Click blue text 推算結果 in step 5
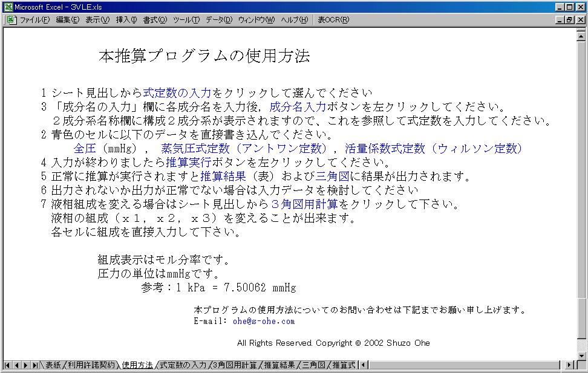588x373 pixels. (x=223, y=176)
